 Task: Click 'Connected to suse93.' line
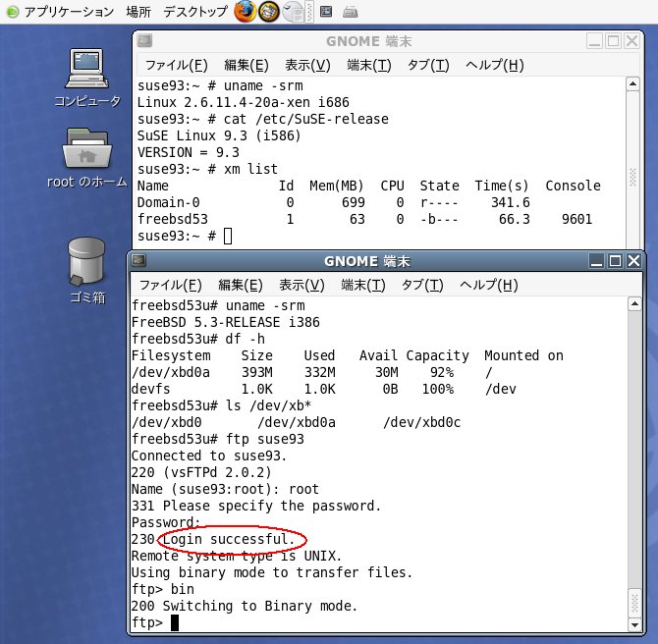tap(209, 456)
